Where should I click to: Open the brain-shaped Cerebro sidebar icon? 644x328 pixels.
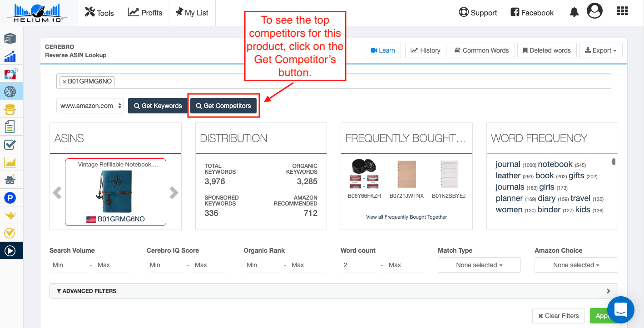tap(10, 92)
